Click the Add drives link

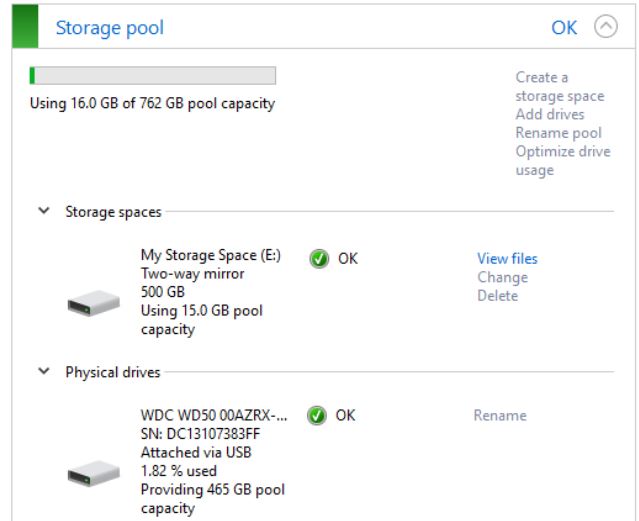(550, 114)
